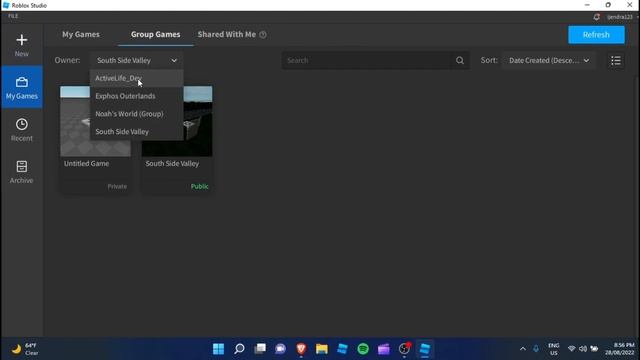Open the chat app on taskbar

(280, 349)
